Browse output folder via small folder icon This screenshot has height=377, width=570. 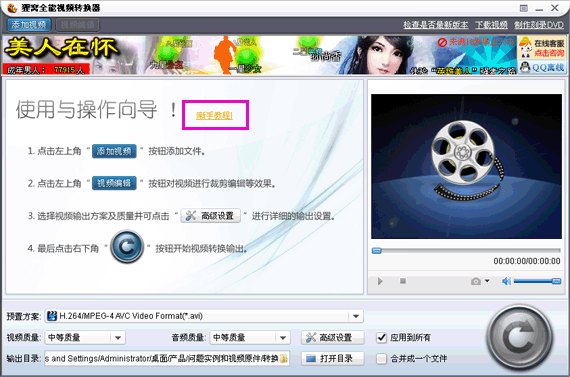pyautogui.click(x=284, y=359)
